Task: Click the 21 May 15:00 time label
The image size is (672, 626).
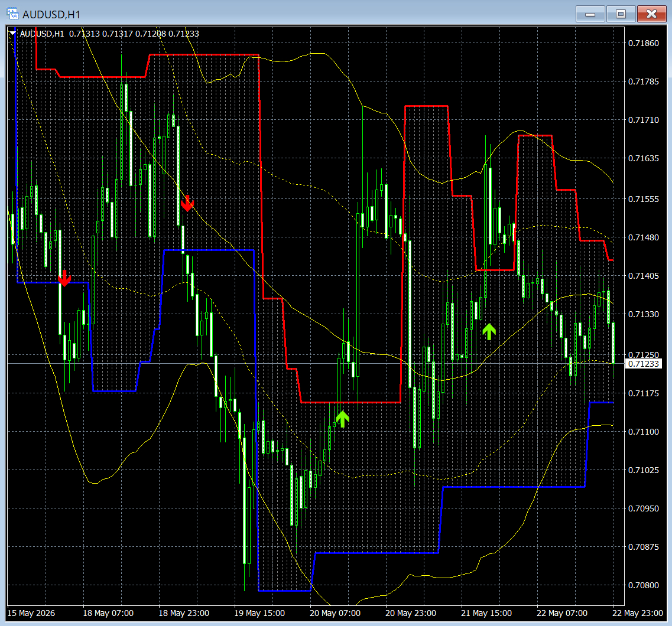Action: 486,613
